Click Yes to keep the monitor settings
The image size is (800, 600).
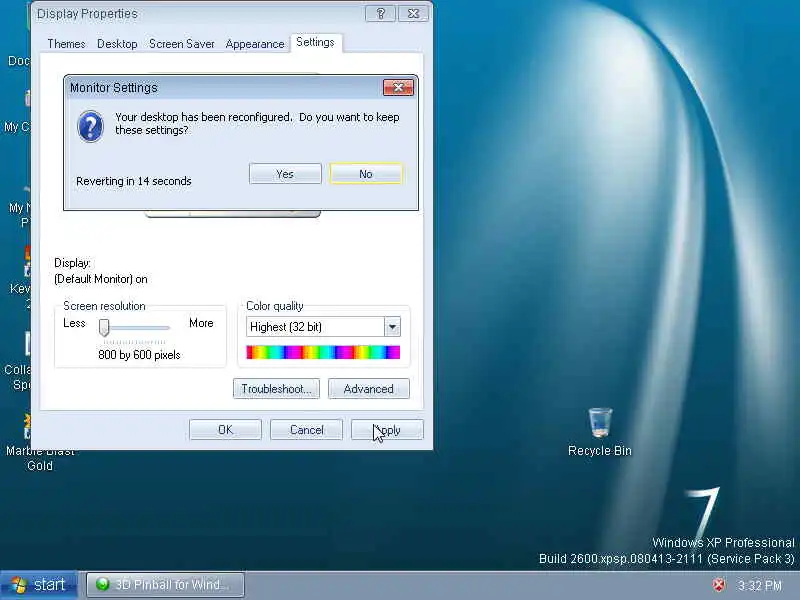point(285,174)
